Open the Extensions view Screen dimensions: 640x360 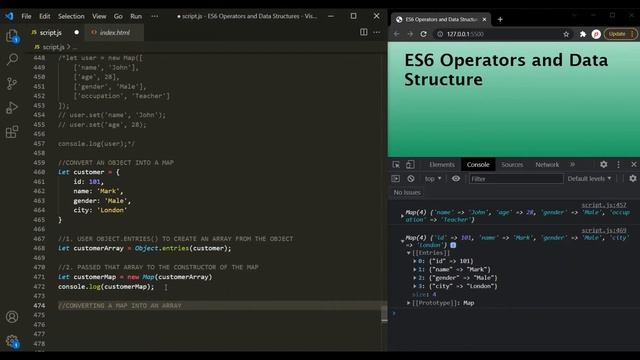coord(12,132)
